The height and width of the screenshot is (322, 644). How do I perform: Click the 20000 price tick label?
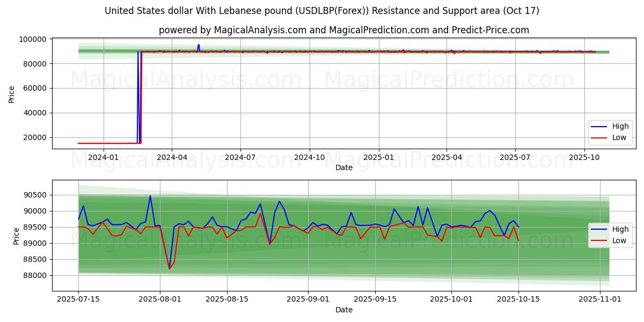(x=34, y=137)
